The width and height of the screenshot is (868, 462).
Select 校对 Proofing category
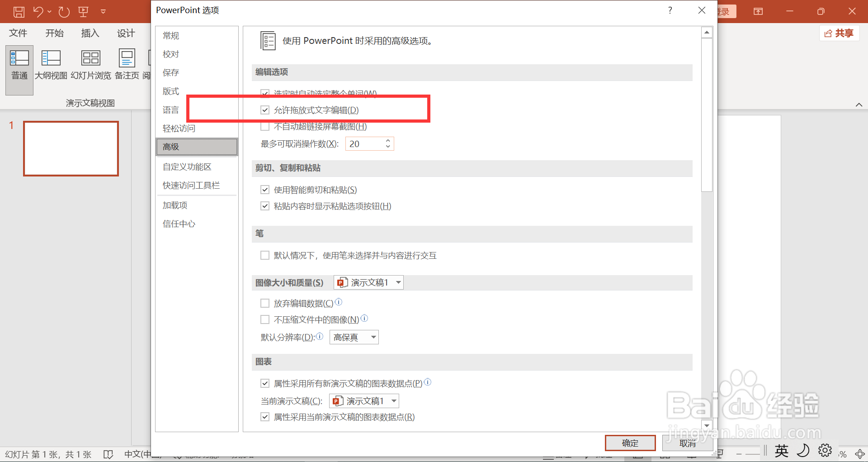pos(197,54)
